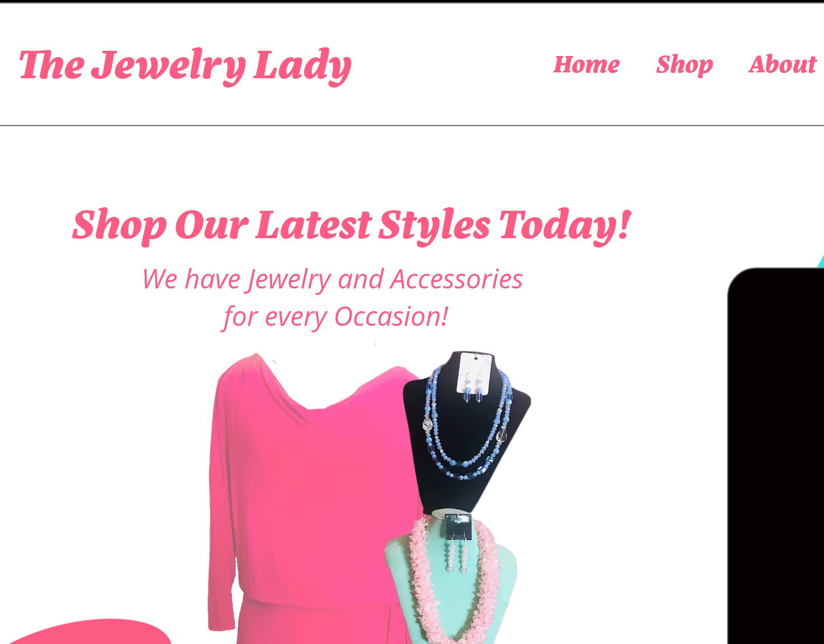Click the Shop Our Latest Styles Today heading

click(352, 225)
